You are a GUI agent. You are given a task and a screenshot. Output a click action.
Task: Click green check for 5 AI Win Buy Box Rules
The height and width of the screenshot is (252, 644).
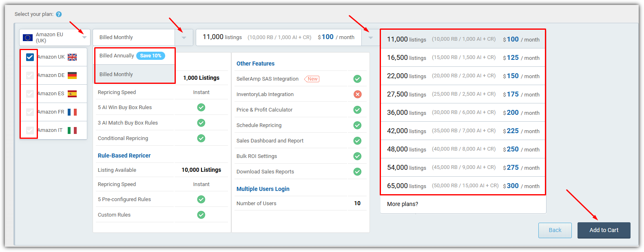[201, 107]
